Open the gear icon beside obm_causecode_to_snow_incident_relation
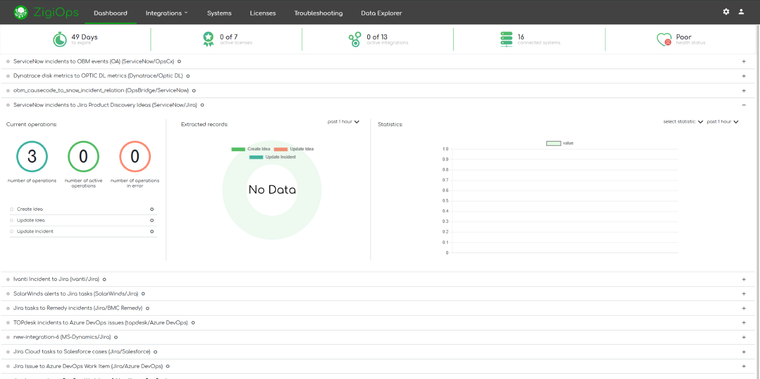Screen dimensions: 760x379 (x=193, y=91)
